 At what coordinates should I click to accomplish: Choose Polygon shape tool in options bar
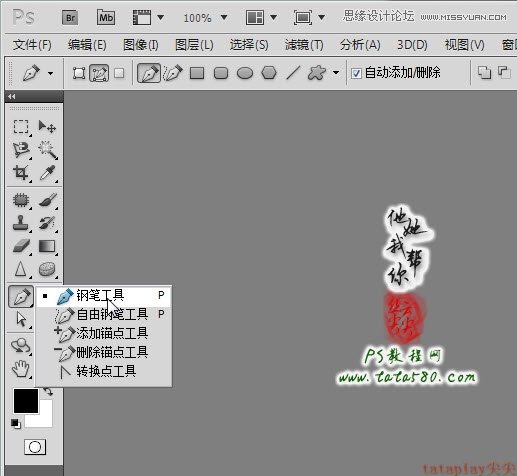click(x=269, y=73)
